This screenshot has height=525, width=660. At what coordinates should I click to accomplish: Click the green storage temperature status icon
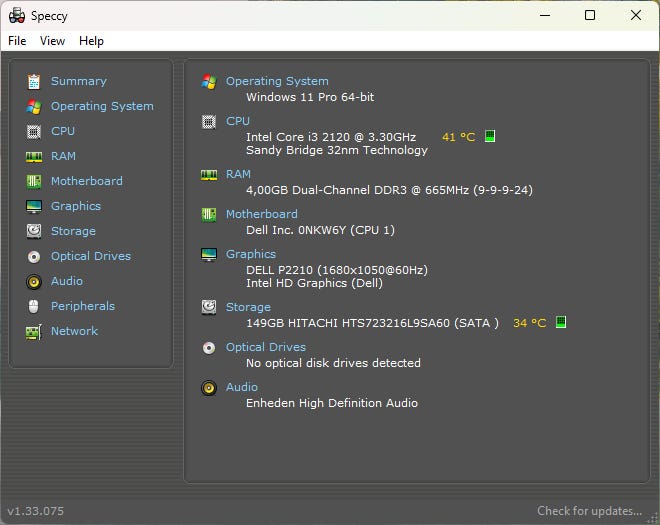[x=561, y=322]
